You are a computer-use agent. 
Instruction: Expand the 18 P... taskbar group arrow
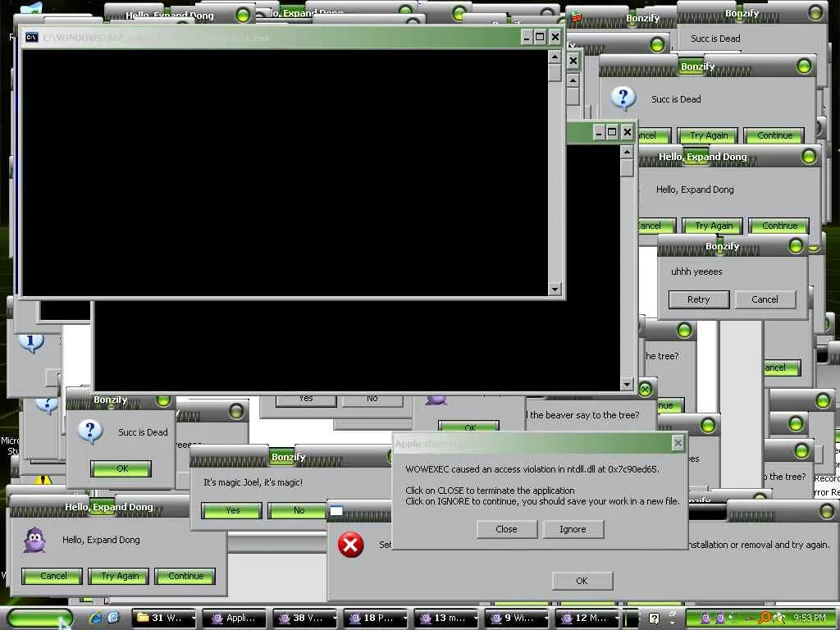coord(405,619)
